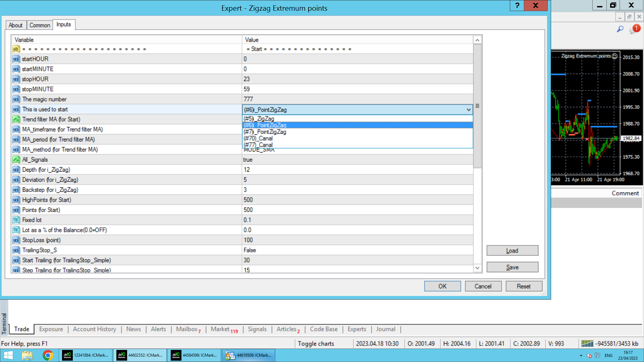Toggle the All_Signals true value

[x=248, y=160]
